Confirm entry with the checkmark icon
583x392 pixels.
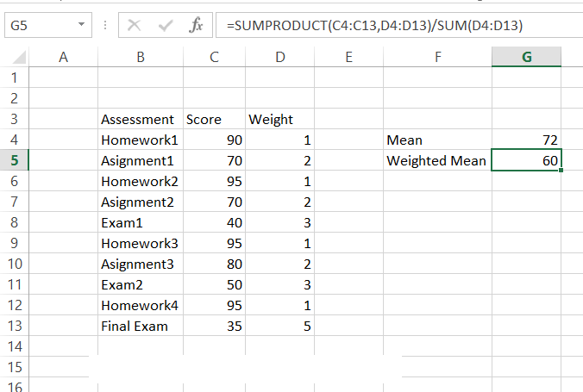[165, 25]
